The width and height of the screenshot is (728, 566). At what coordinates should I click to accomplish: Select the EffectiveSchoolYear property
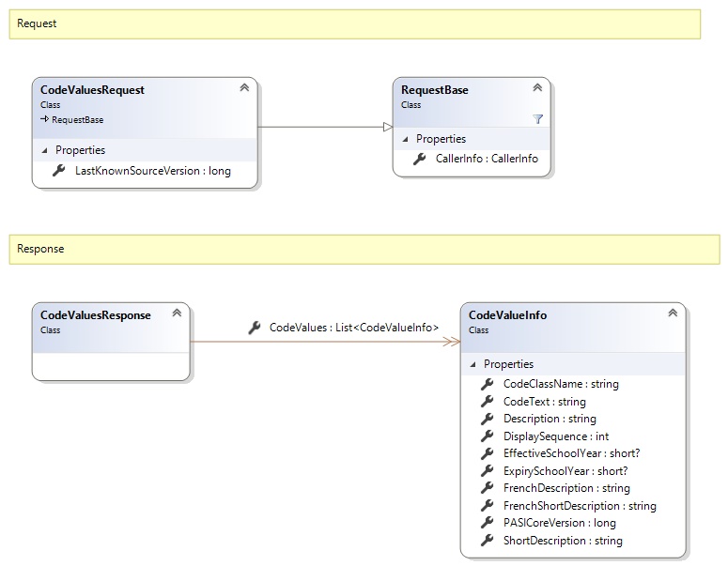(x=571, y=453)
